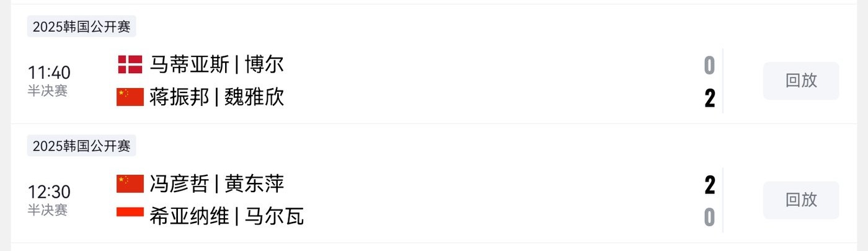The image size is (868, 251).
Task: Click score 0 for 希亚纳维 | 马尔瓦
Action: coord(710,218)
